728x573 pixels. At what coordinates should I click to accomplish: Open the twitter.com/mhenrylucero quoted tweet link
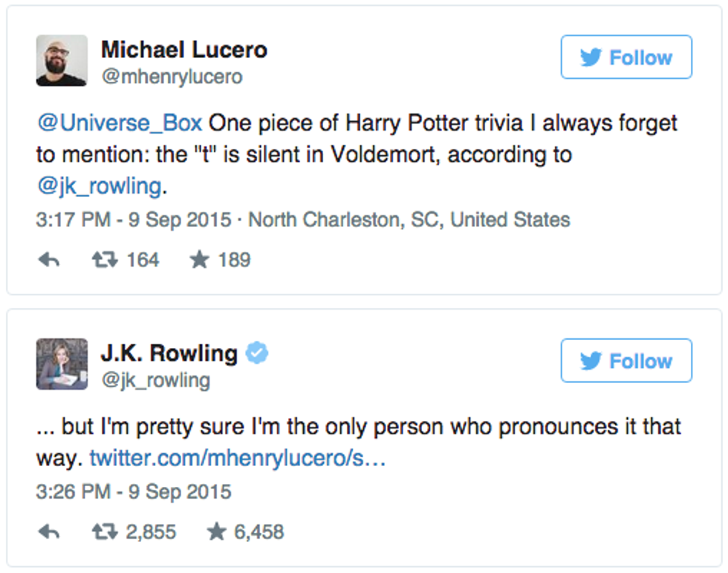click(237, 459)
